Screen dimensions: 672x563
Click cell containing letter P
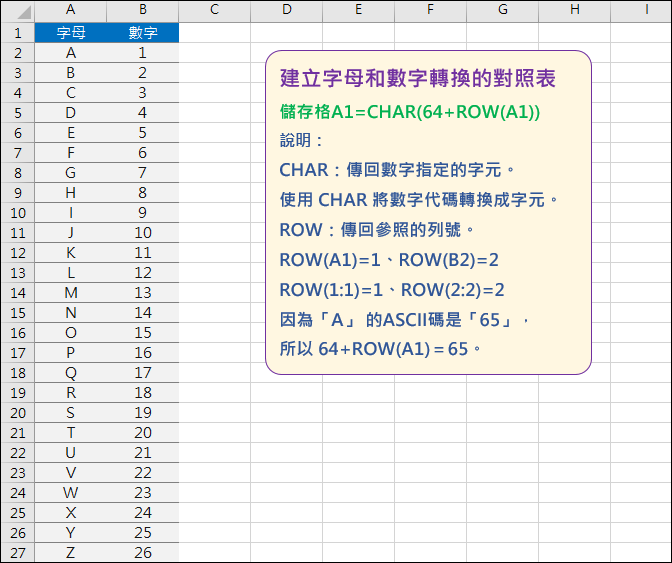point(71,353)
